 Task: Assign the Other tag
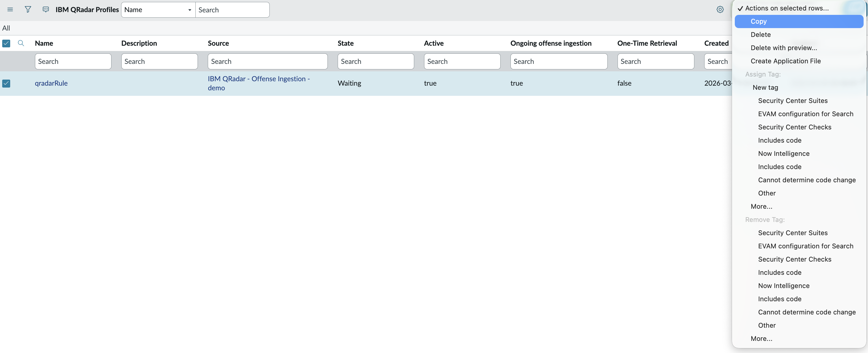point(799,193)
